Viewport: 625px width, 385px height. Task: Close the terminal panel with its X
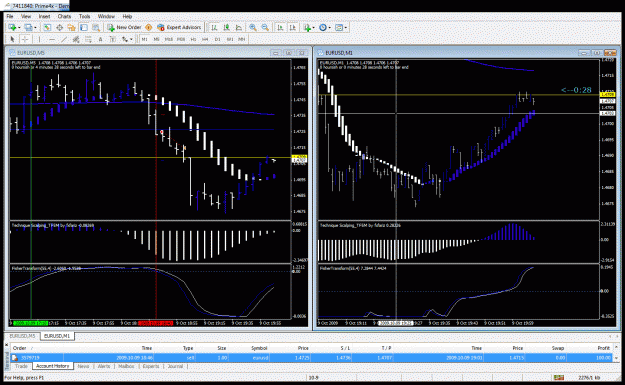pyautogui.click(x=6, y=344)
